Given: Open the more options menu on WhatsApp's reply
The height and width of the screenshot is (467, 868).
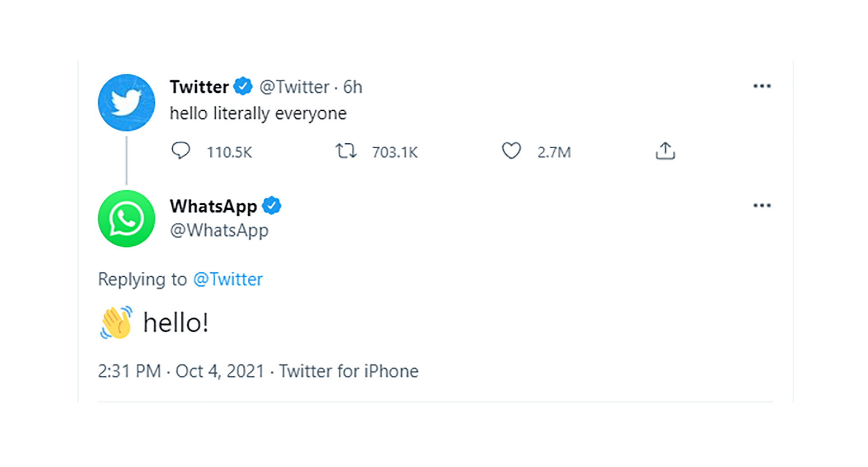Looking at the screenshot, I should [x=762, y=206].
